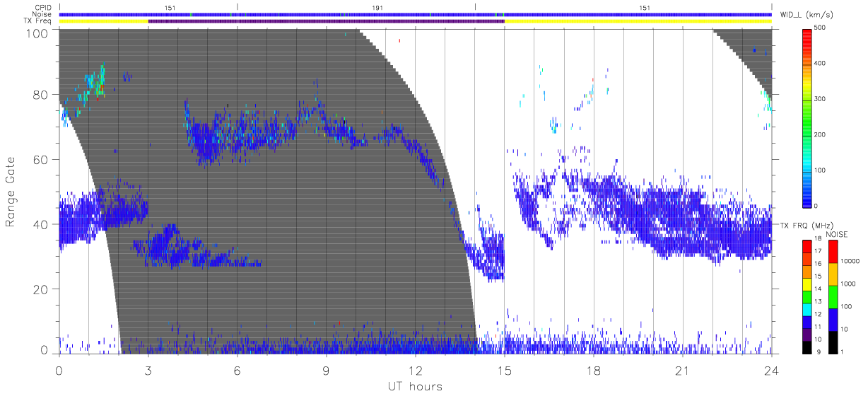Select the 14 label on the TX FRQ legend
The height and width of the screenshot is (401, 868).
[818, 289]
